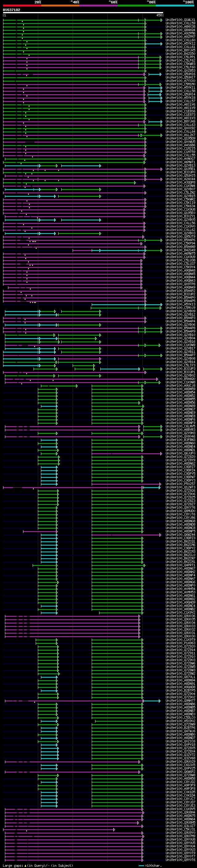Select the UniRef100_Q2VB02 label

[180, 375]
